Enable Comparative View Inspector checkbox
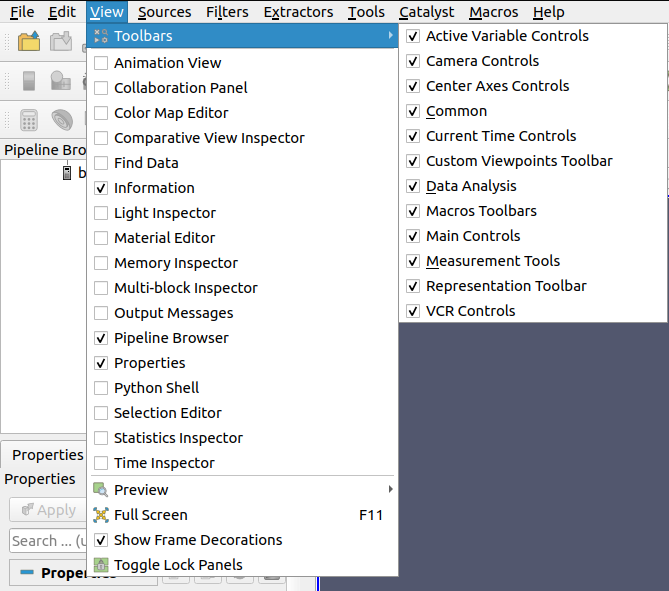This screenshot has height=591, width=669. [101, 138]
